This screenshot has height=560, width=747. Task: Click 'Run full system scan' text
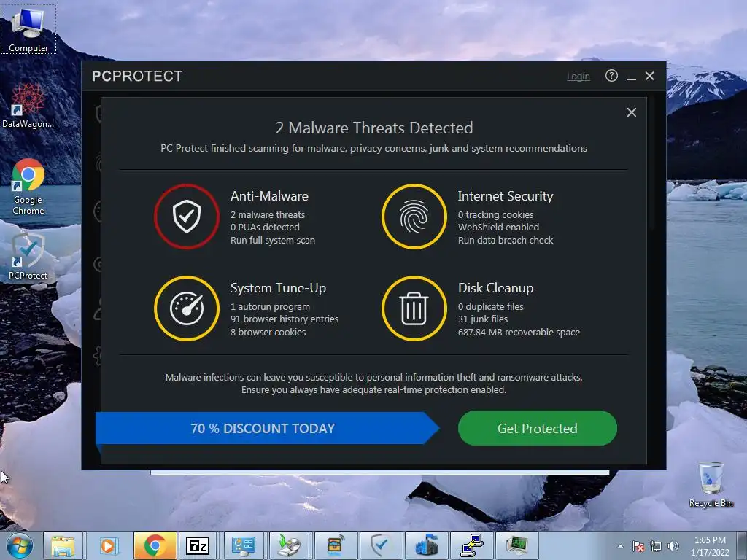tap(273, 240)
